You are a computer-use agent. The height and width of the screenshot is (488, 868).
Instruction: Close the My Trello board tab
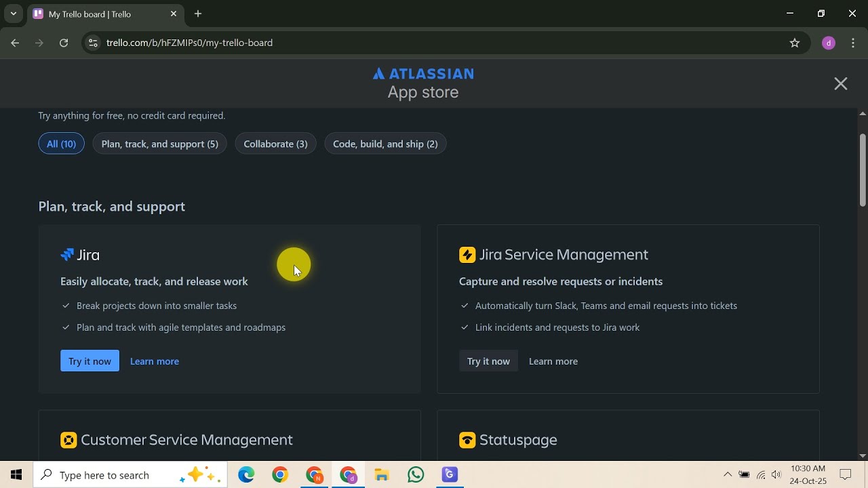(x=174, y=14)
